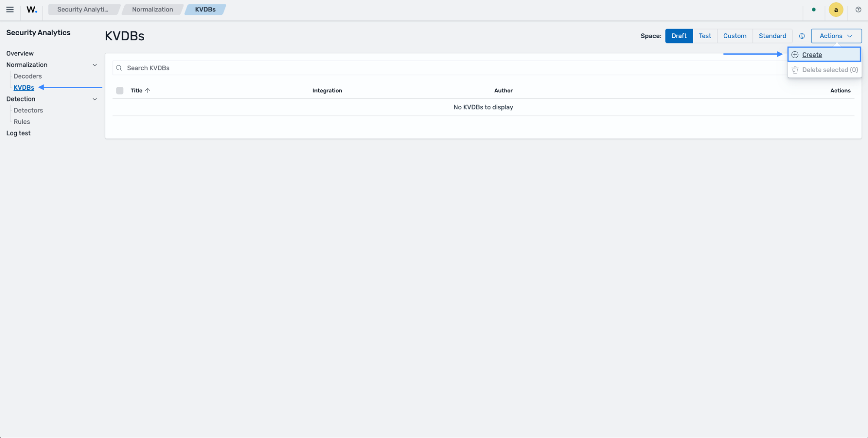Collapse the Detection sidebar section
Screen dimensions: 868x438
[95, 99]
